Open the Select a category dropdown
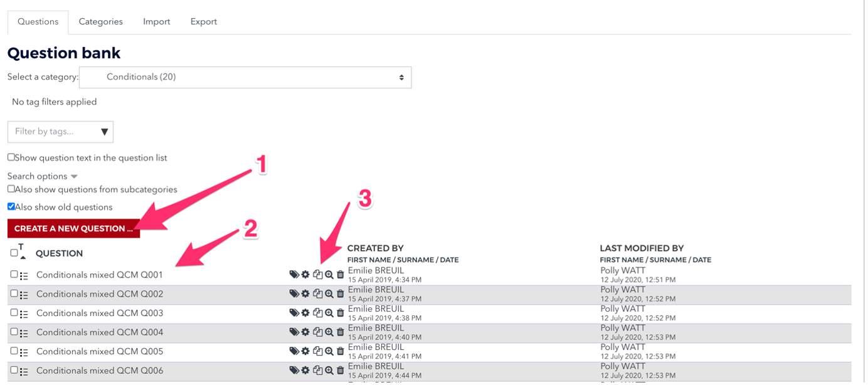 point(245,77)
